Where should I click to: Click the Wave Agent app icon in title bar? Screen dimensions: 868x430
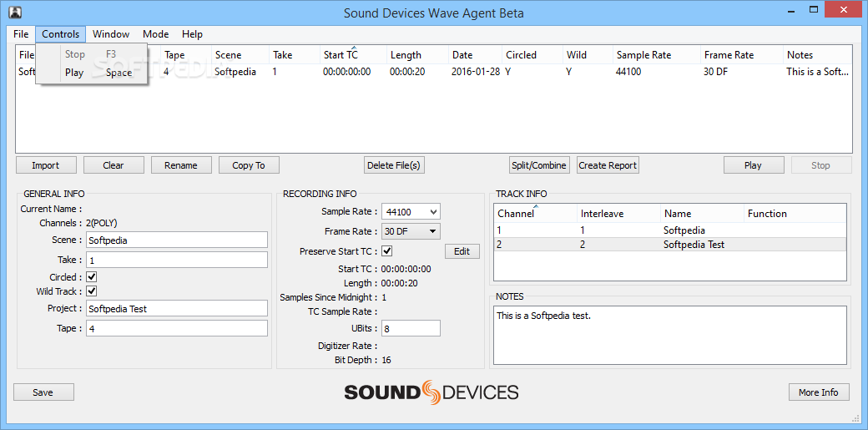16,12
